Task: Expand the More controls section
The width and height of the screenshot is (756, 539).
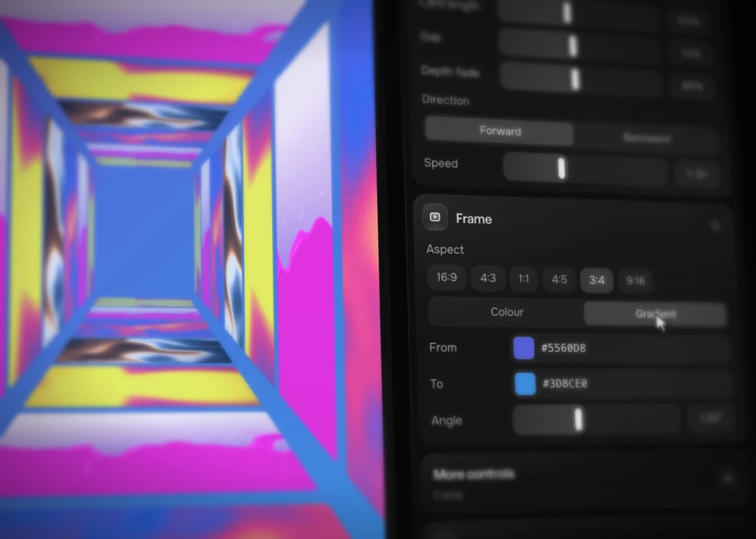Action: [x=728, y=478]
